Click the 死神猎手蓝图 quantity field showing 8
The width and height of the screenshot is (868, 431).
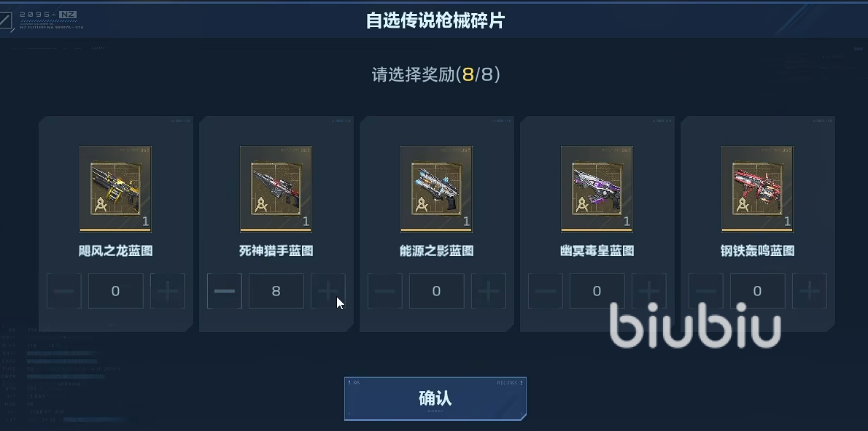[x=276, y=291]
